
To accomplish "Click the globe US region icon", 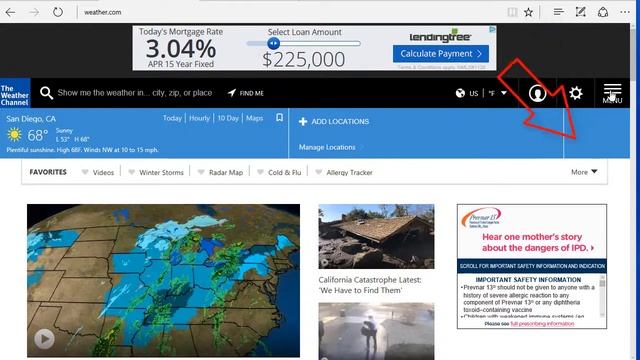I will click(x=460, y=93).
